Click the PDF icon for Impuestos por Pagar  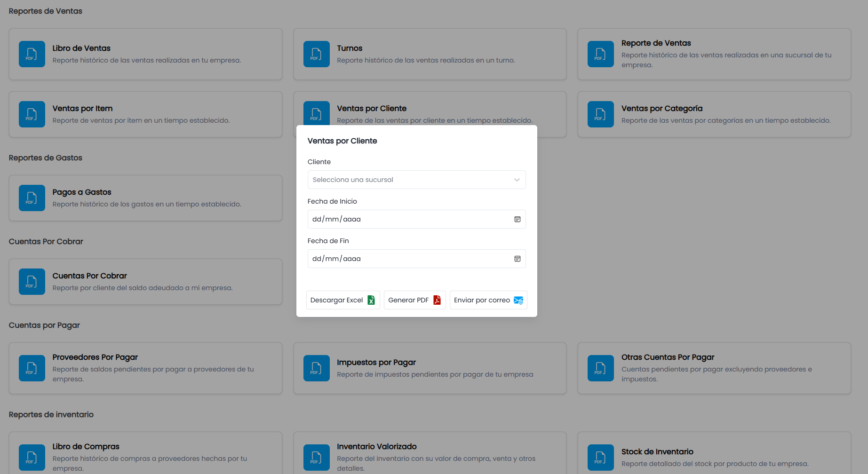[x=317, y=368]
